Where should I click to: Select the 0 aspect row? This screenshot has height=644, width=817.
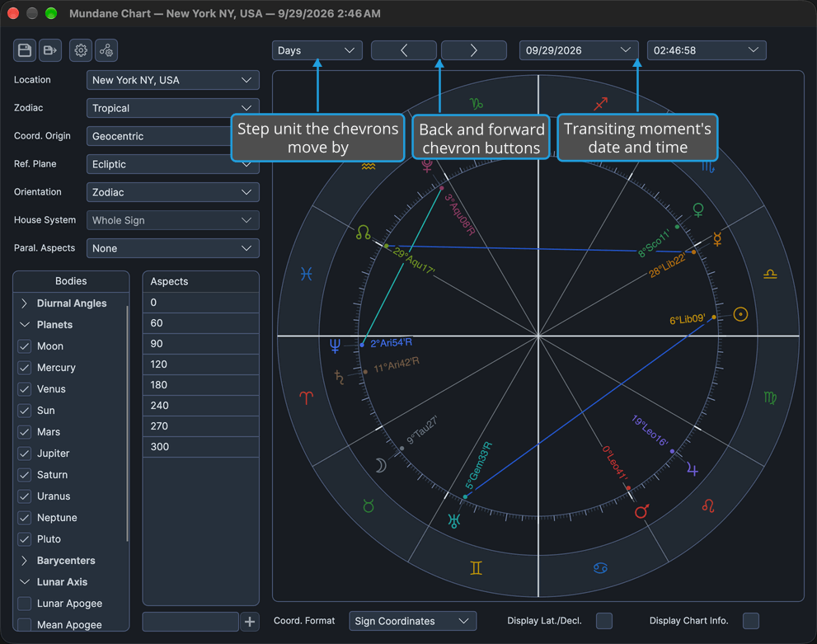[x=200, y=303]
